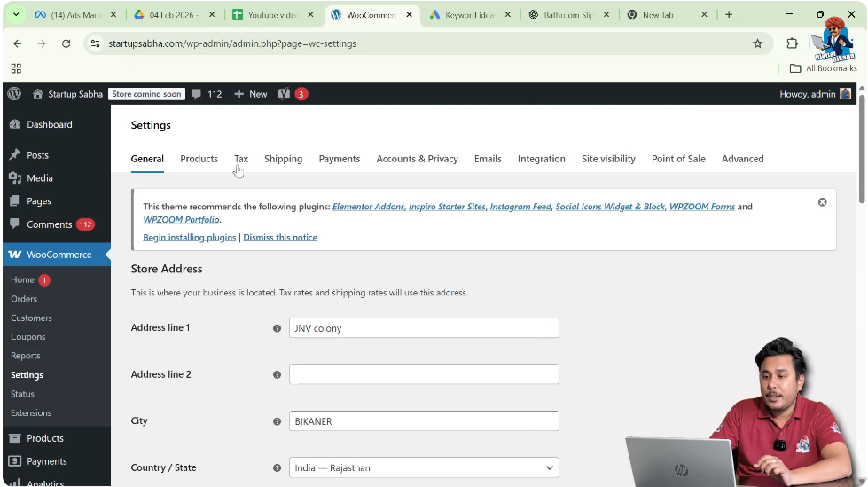Image resolution: width=868 pixels, height=487 pixels.
Task: Go to Dashboard in sidebar
Action: pos(50,125)
